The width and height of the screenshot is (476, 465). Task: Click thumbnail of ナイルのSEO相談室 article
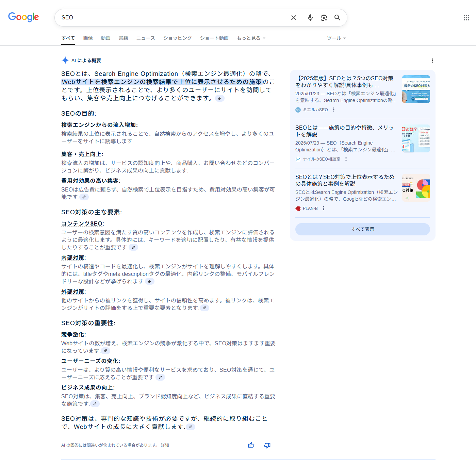point(416,138)
